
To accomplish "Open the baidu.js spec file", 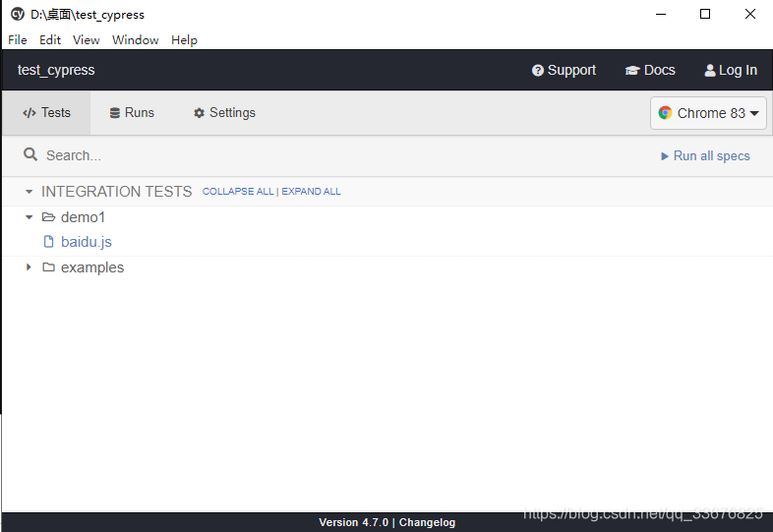I will pos(87,242).
